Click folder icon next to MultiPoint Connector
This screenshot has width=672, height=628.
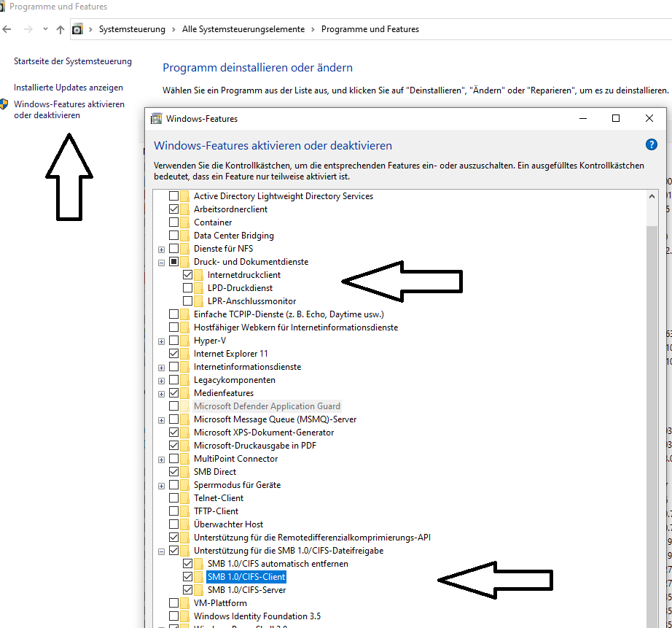pyautogui.click(x=184, y=459)
